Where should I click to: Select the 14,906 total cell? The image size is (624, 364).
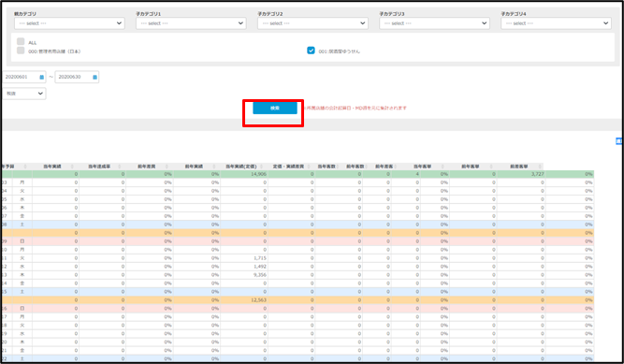244,174
